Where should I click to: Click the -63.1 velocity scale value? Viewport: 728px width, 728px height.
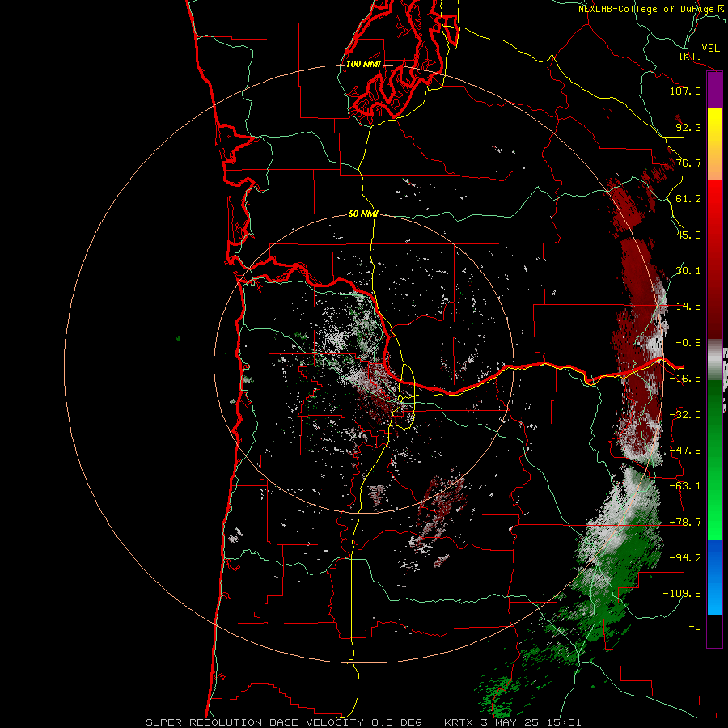[x=685, y=486]
